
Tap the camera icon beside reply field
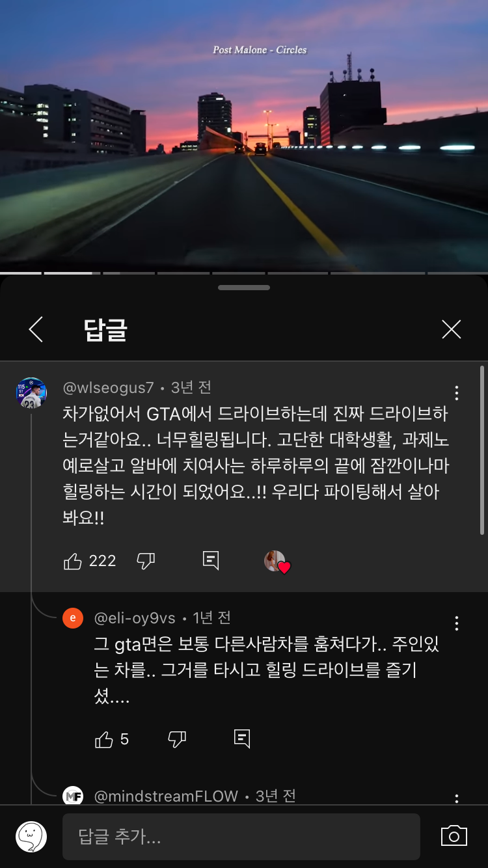pos(454,836)
